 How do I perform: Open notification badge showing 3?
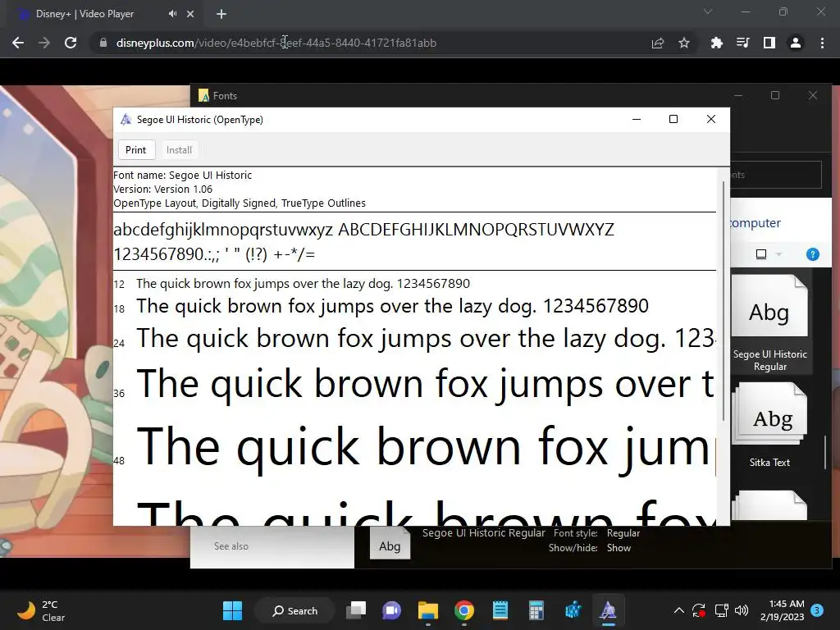coord(818,610)
